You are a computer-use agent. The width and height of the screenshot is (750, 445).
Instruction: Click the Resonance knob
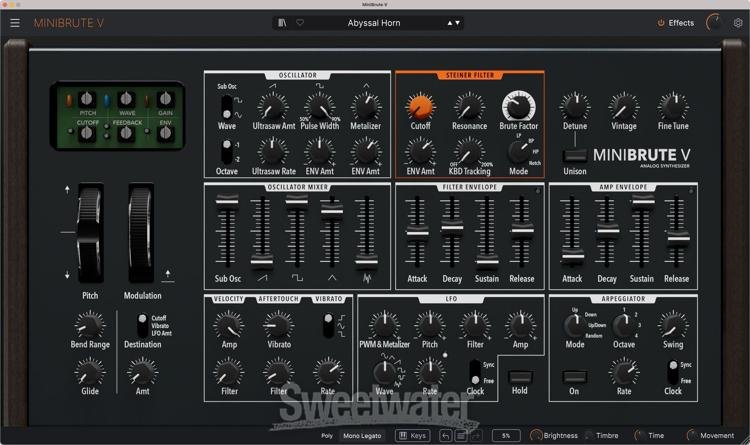click(469, 107)
